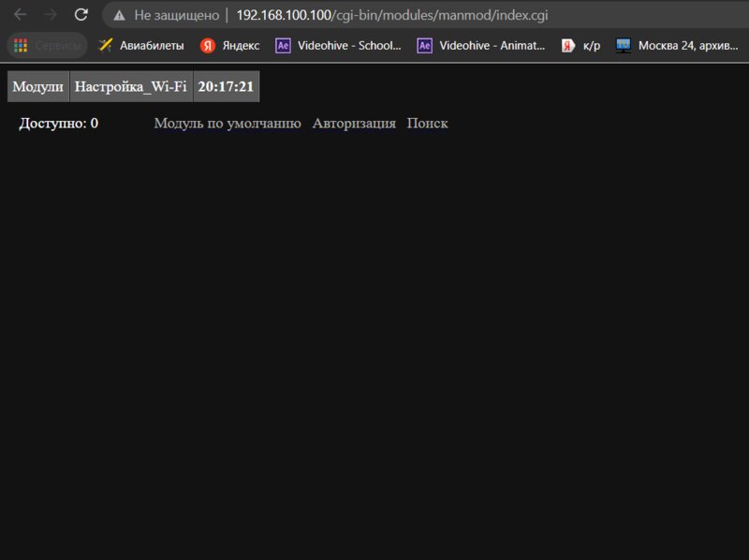Open the Авиабилеты bookmark
749x560 pixels.
pyautogui.click(x=141, y=45)
